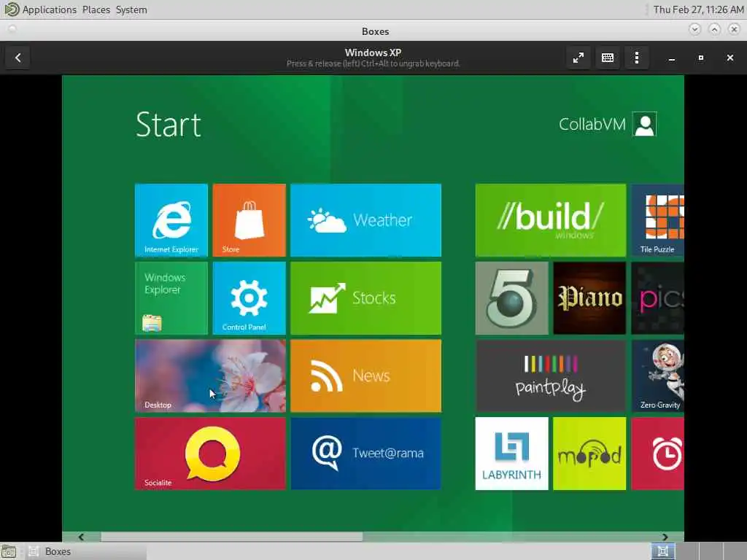Click the horizontal scrollbar thumb
The width and height of the screenshot is (747, 560).
click(x=231, y=537)
